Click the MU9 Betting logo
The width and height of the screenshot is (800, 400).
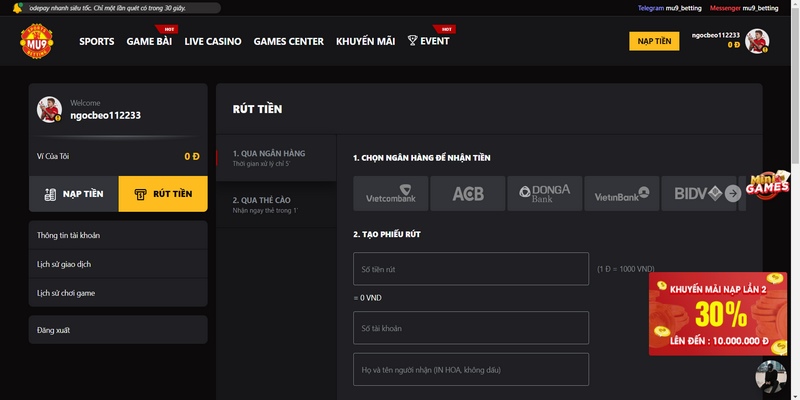(x=38, y=42)
